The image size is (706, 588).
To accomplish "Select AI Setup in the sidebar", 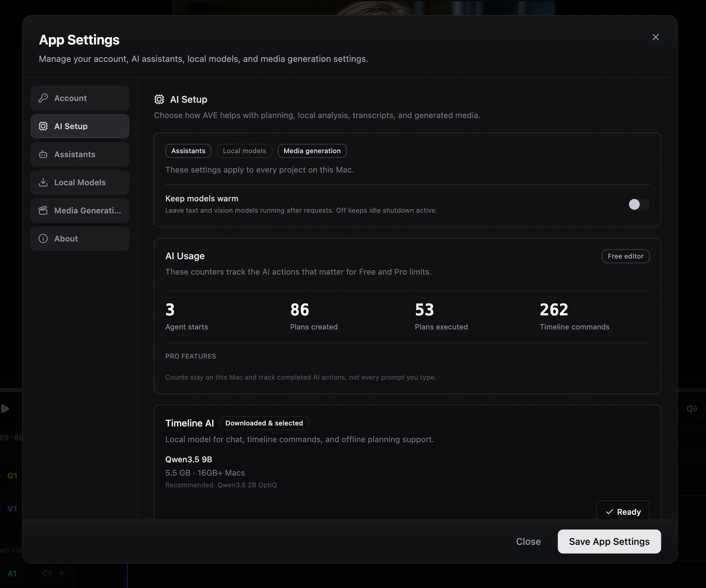I will (x=80, y=126).
